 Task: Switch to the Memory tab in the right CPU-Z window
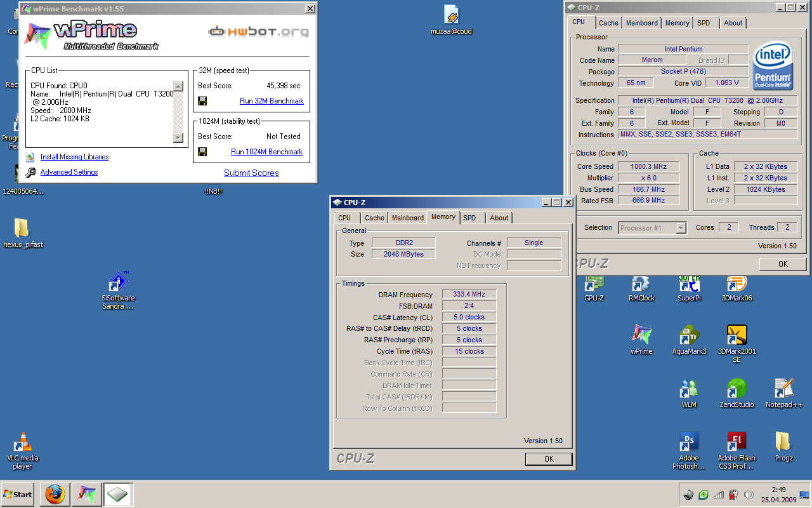pyautogui.click(x=677, y=23)
